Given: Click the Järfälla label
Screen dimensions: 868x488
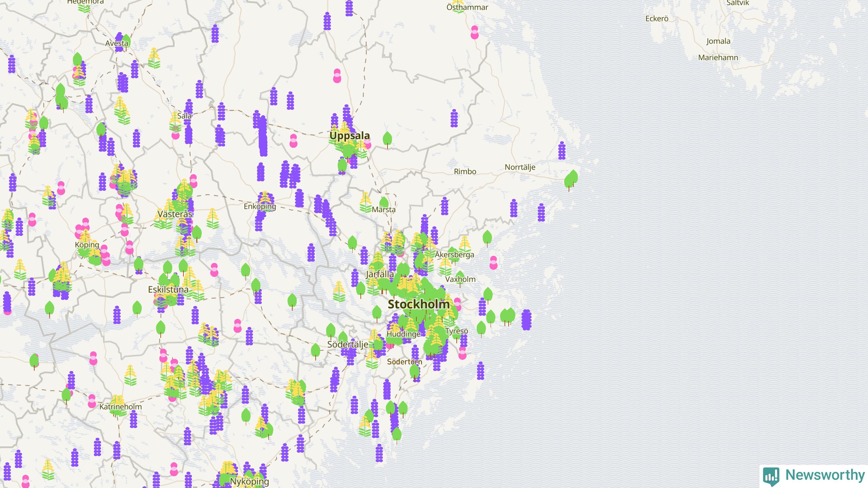Looking at the screenshot, I should (x=380, y=274).
